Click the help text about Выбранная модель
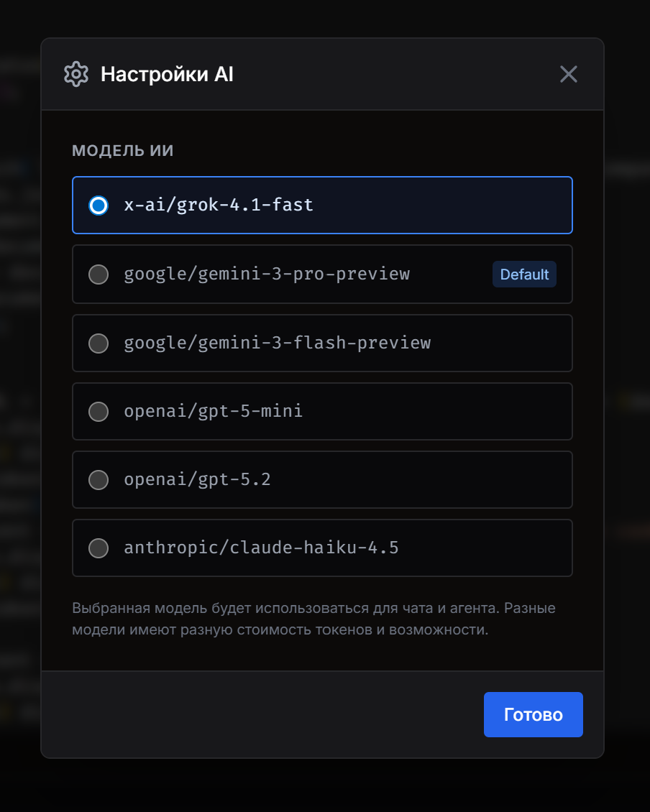The image size is (650, 812). click(314, 619)
